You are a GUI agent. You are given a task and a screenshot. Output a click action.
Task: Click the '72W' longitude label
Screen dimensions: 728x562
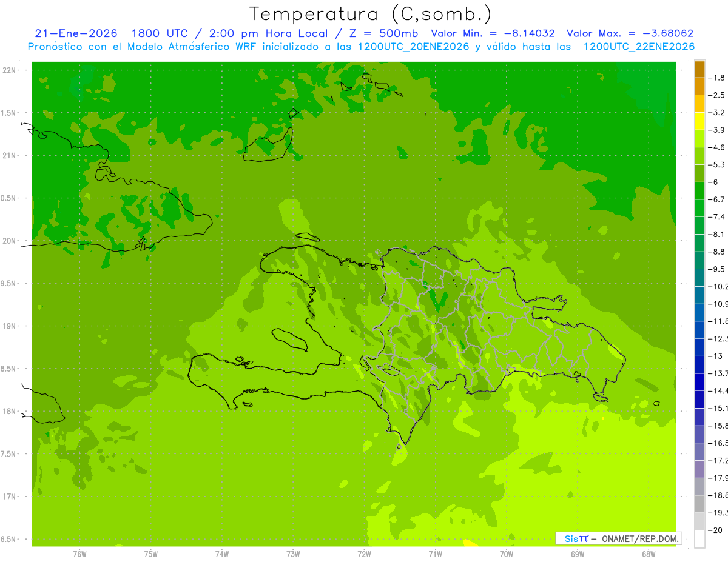click(365, 554)
